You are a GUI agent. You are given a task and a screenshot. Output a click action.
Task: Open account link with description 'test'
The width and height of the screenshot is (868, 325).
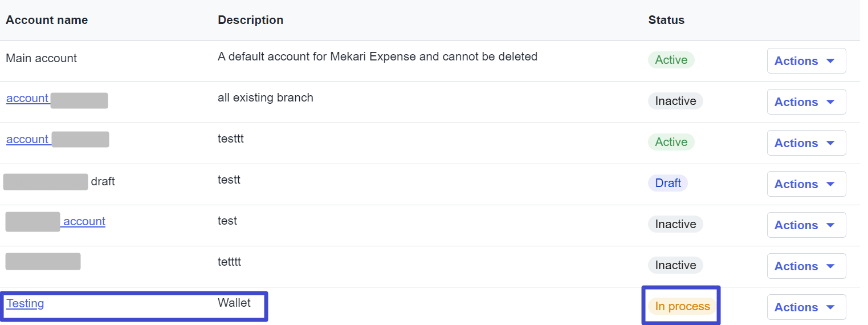84,221
